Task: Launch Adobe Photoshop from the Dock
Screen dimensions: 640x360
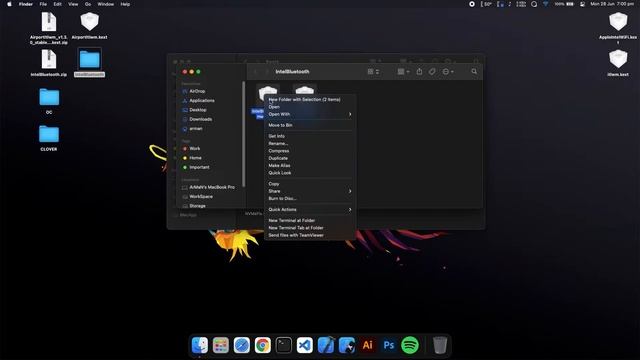Action: (x=389, y=345)
